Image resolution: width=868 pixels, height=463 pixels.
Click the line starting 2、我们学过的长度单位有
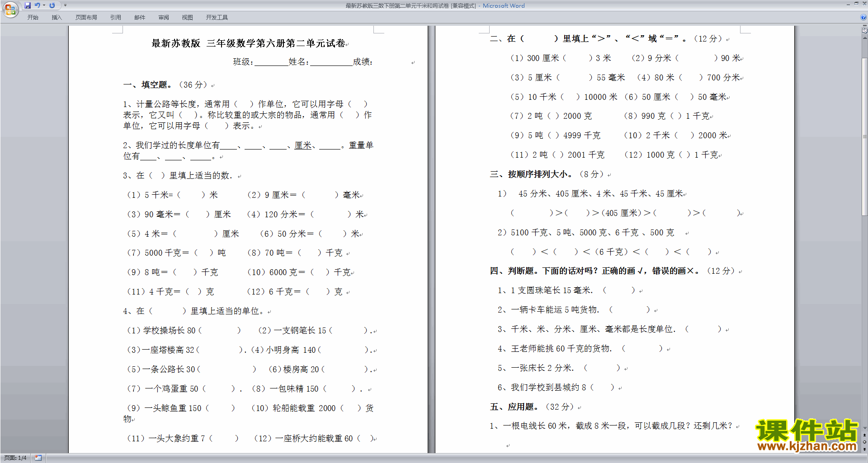coord(248,145)
